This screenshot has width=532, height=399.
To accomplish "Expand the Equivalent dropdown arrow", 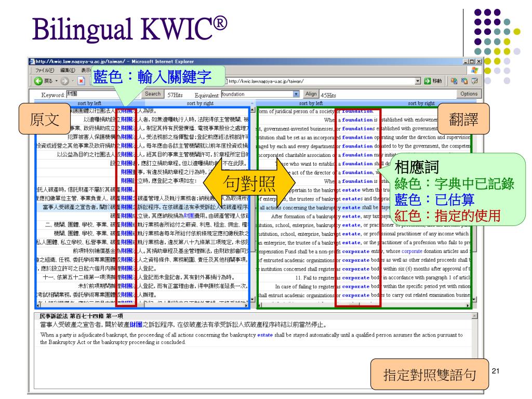I will pos(296,94).
